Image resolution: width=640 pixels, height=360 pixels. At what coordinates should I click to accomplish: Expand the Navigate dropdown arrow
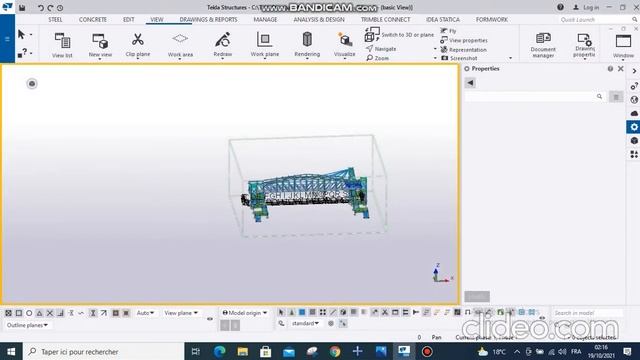tap(435, 49)
